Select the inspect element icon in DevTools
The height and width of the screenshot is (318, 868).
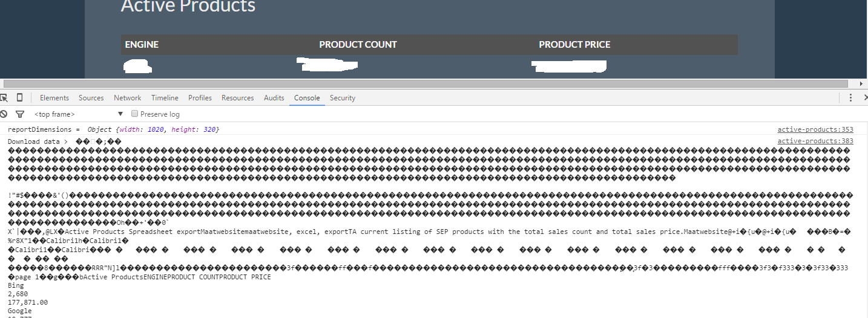(x=4, y=98)
